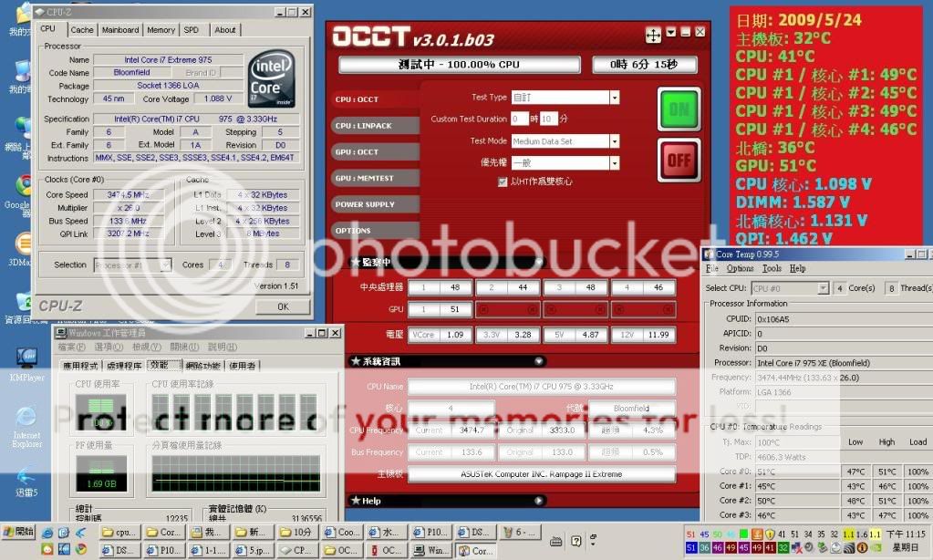Open the Tools menu in Core Temp
Screen dimensions: 933x560
point(772,269)
